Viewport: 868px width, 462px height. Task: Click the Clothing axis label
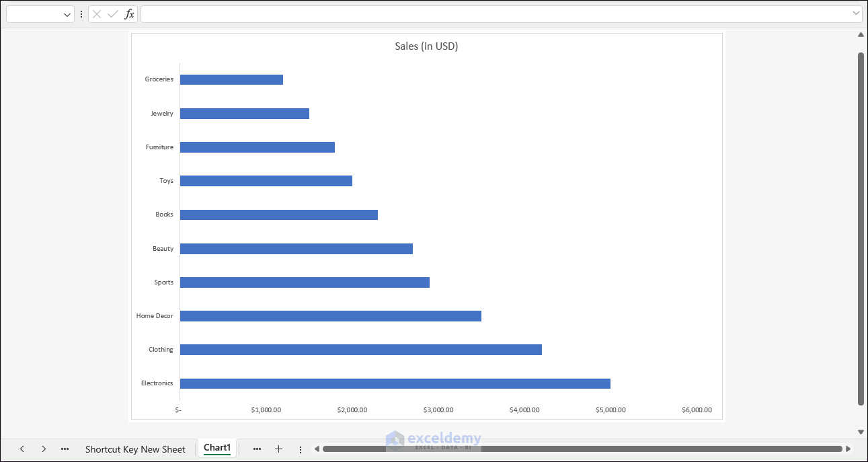161,350
